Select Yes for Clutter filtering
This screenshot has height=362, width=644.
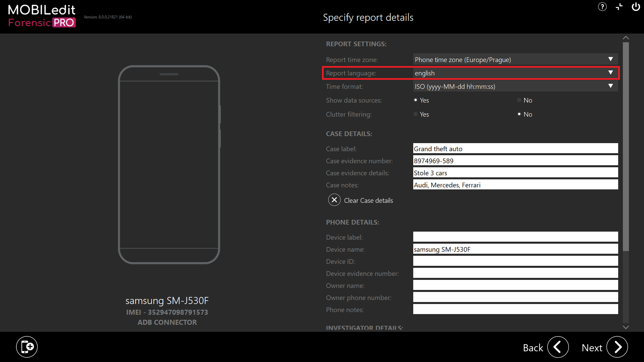point(416,114)
